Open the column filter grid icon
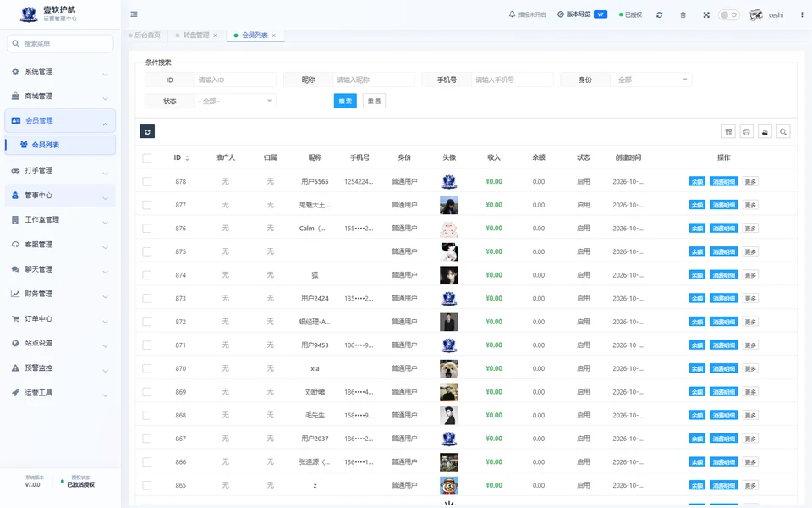Viewport: 812px width, 508px height. point(728,132)
